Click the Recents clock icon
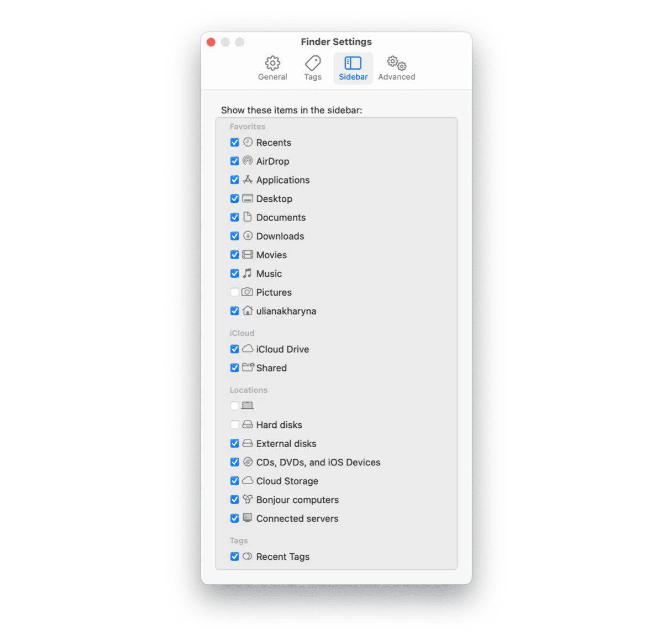The width and height of the screenshot is (672, 635). [x=248, y=142]
